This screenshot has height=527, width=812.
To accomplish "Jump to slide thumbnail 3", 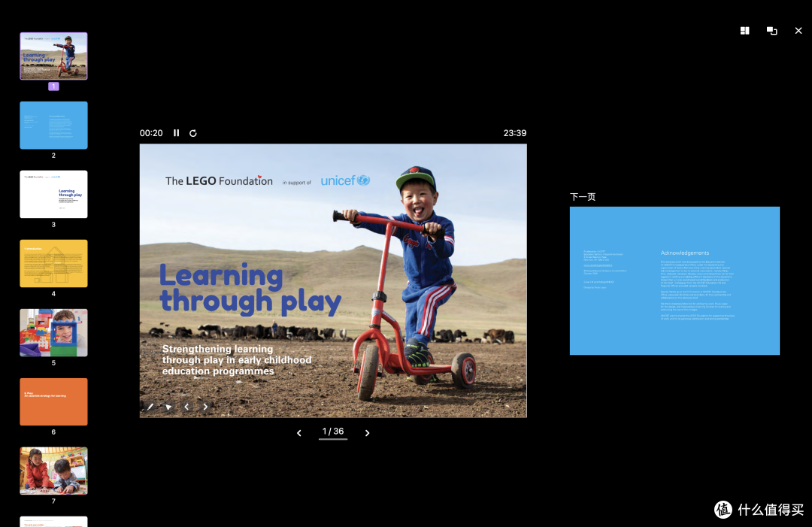I will coord(54,194).
